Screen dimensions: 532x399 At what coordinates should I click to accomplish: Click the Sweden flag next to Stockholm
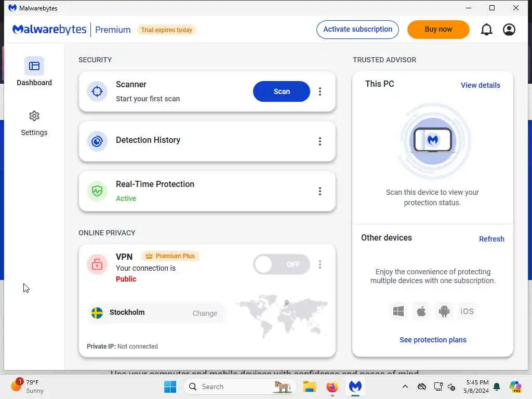(x=97, y=313)
